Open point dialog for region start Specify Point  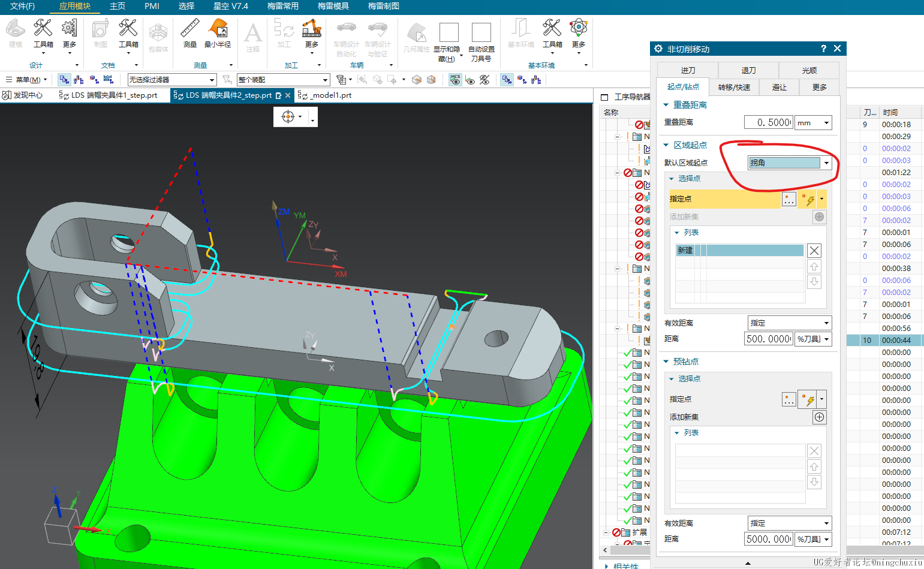click(x=789, y=199)
